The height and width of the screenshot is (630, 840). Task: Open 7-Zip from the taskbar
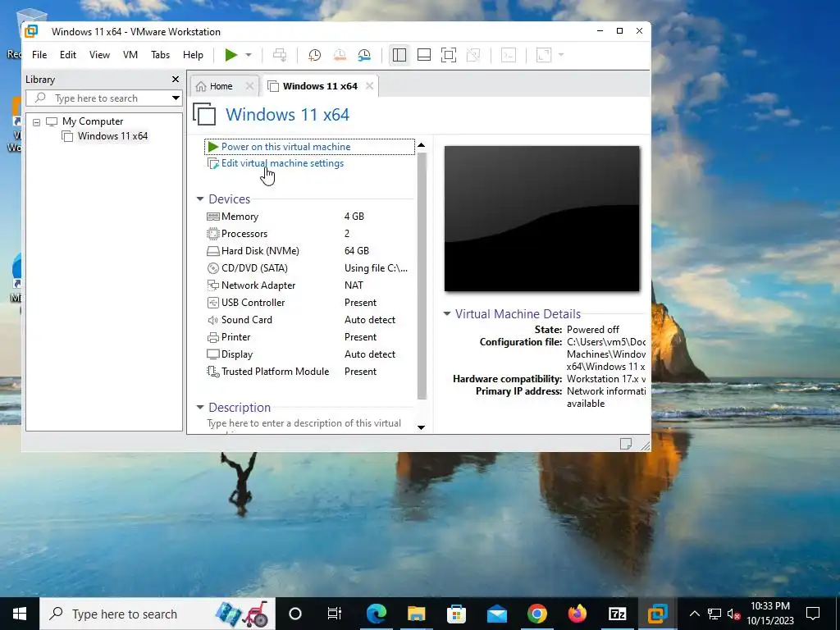tap(617, 614)
